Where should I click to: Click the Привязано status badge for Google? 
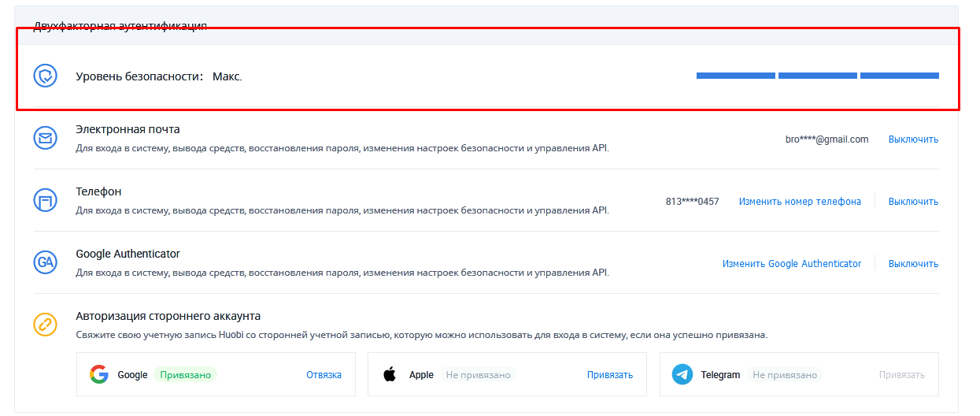[x=185, y=375]
